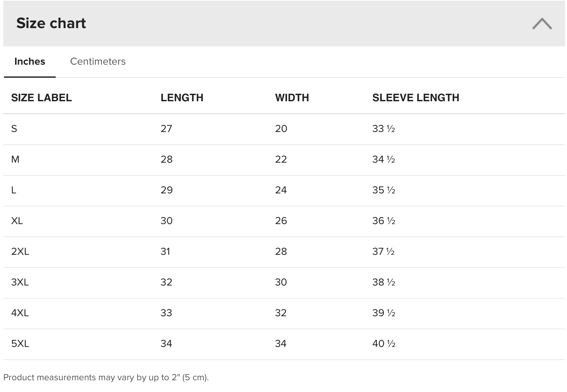
Task: Click the WIDTH column header
Action: tap(292, 98)
